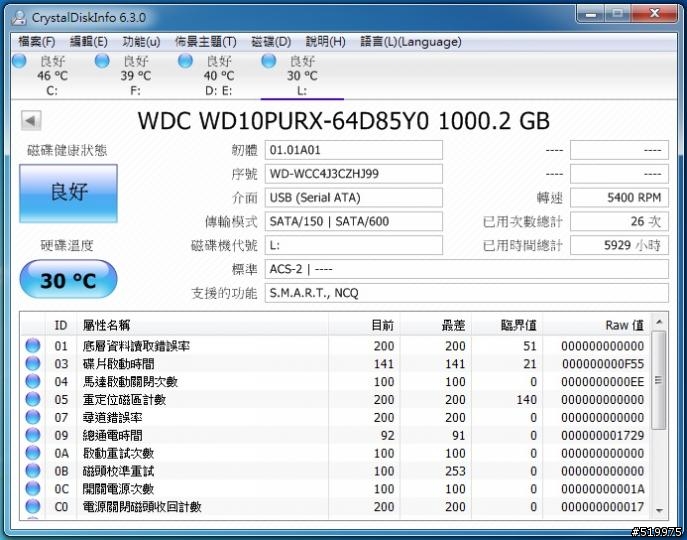Image resolution: width=687 pixels, height=540 pixels.
Task: Click the power on count field 26 次
Action: point(619,221)
